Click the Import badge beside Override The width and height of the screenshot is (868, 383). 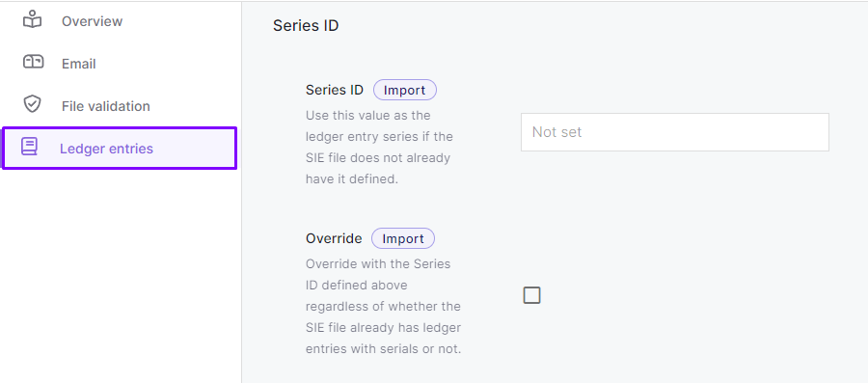click(403, 238)
